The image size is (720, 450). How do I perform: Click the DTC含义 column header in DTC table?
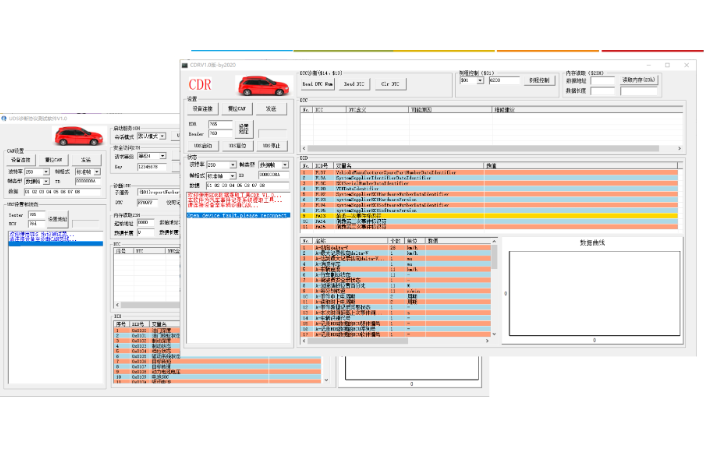pos(377,110)
